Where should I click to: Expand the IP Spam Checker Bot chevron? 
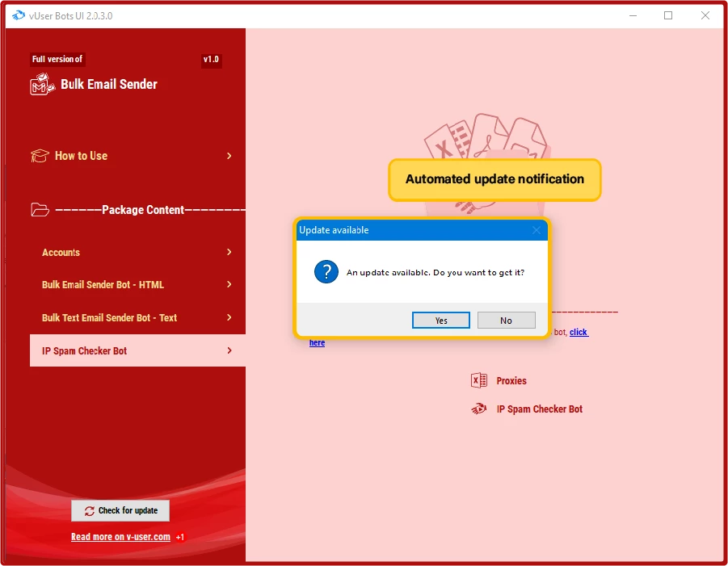[229, 350]
